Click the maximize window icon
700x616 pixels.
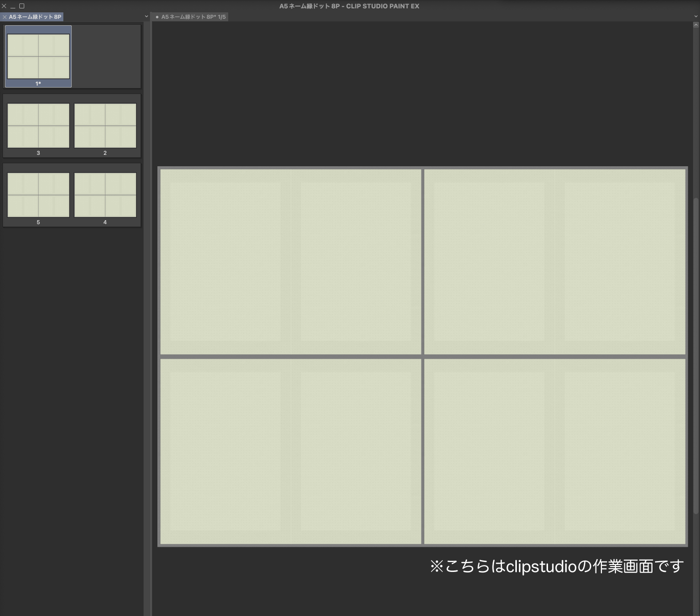(x=21, y=6)
